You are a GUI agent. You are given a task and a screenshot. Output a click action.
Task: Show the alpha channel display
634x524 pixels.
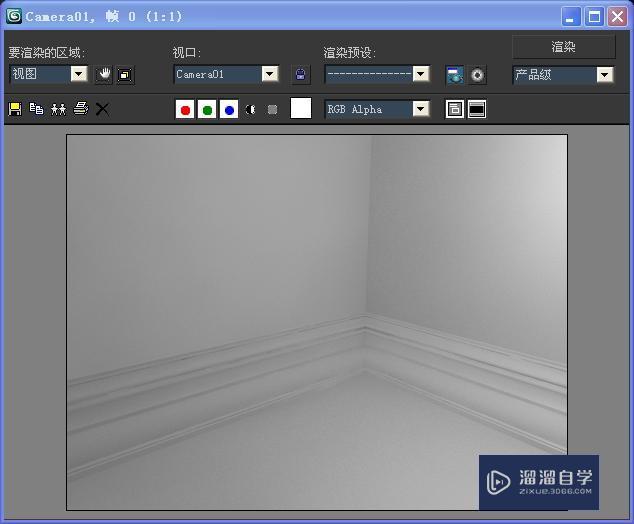250,110
